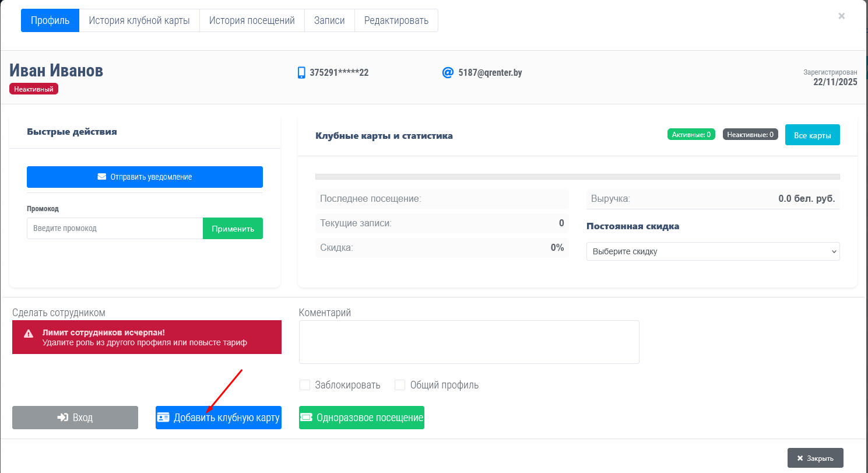
Task: Click the login arrow icon on Вход
Action: pyautogui.click(x=62, y=418)
